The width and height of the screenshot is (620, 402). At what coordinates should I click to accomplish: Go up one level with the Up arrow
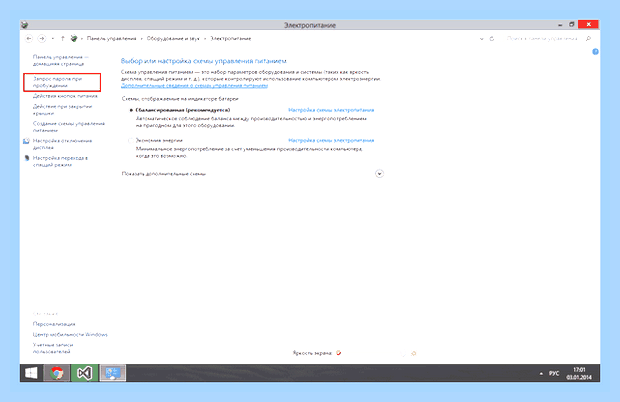(x=62, y=38)
